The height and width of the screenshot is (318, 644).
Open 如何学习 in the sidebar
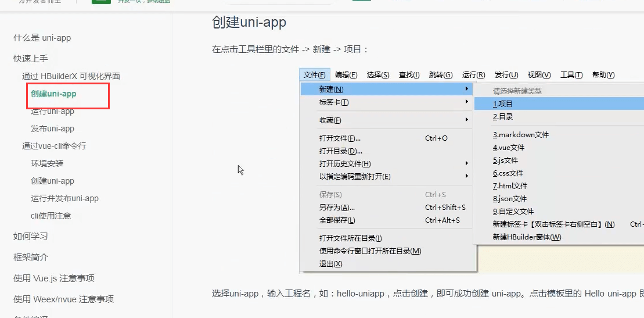click(x=31, y=237)
